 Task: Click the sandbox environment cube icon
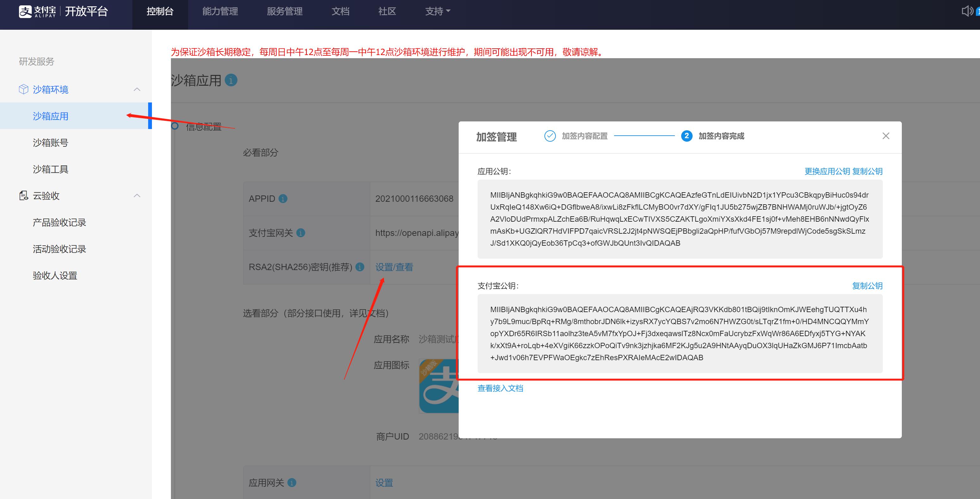[x=24, y=89]
